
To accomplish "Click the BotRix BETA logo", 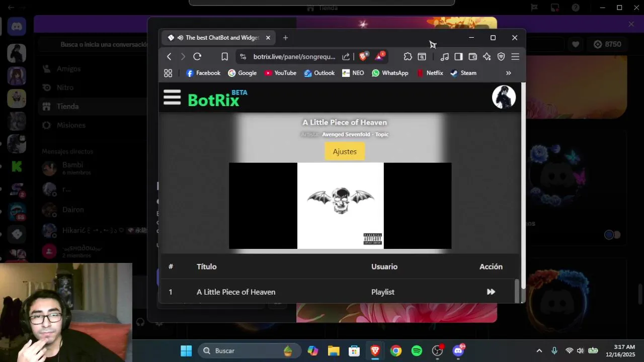I will [217, 99].
